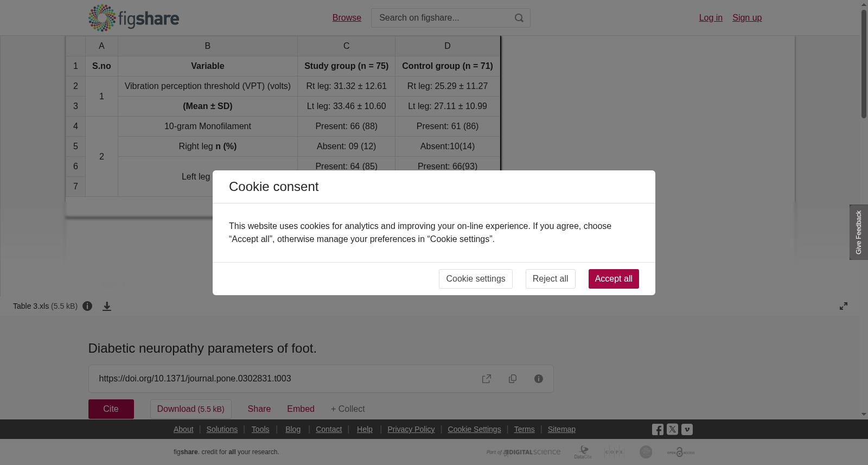This screenshot has height=465, width=868.
Task: Open the Log in link
Action: [x=711, y=18]
